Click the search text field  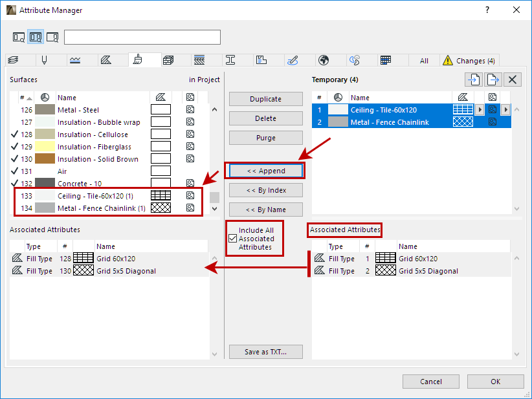[x=142, y=38]
